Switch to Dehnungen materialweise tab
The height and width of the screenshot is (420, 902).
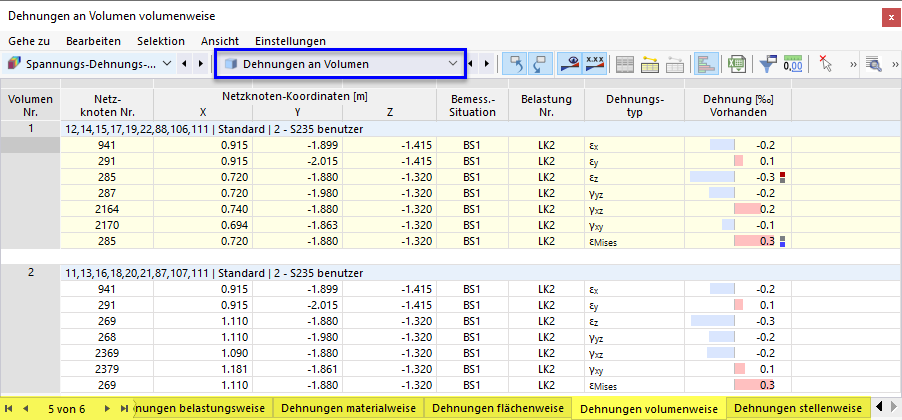tap(349, 408)
